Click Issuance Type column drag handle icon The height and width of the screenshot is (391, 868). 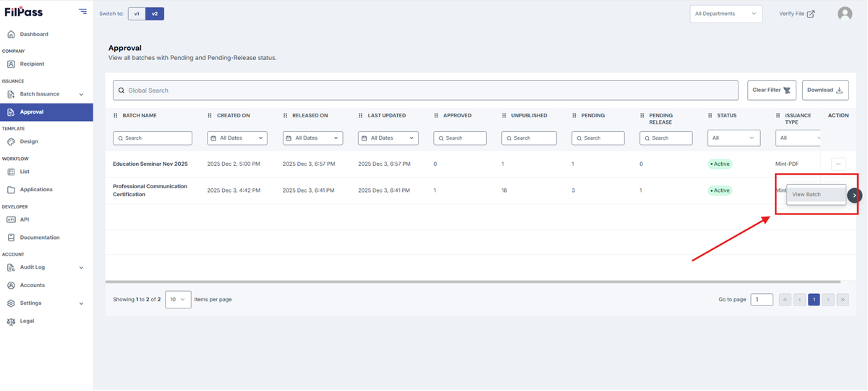(x=778, y=116)
